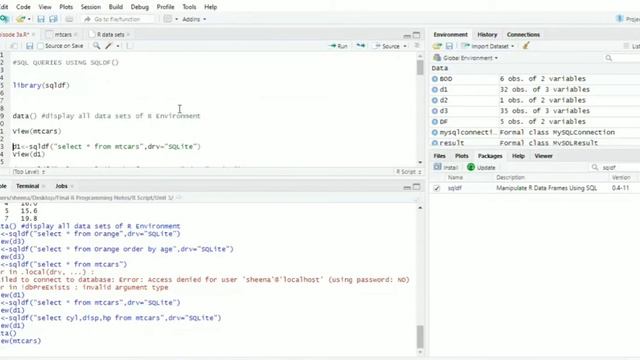Click the show in new window icon in editor
This screenshot has height=360, width=640.
[x=13, y=46]
